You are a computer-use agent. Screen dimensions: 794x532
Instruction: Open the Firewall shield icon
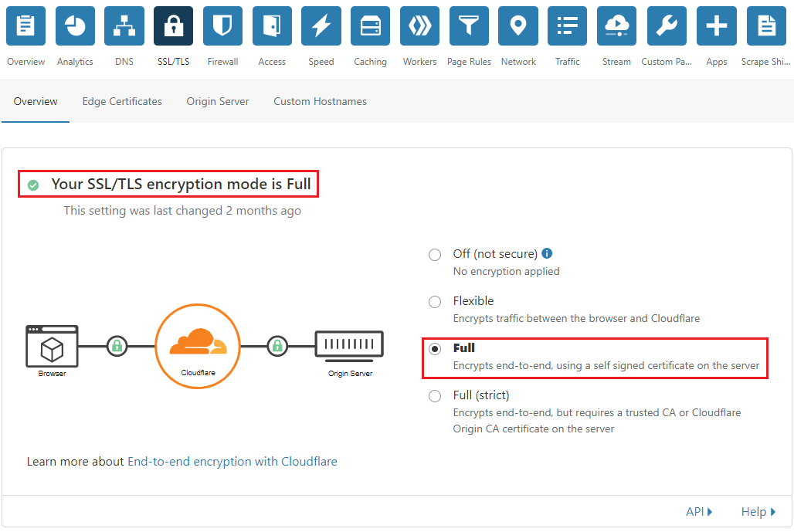click(x=222, y=25)
